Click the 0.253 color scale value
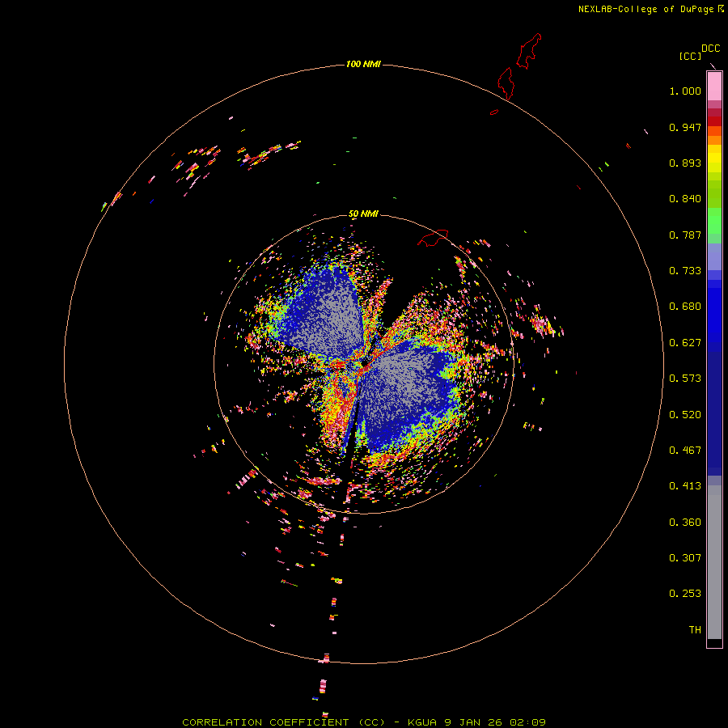The width and height of the screenshot is (728, 728). pyautogui.click(x=685, y=594)
